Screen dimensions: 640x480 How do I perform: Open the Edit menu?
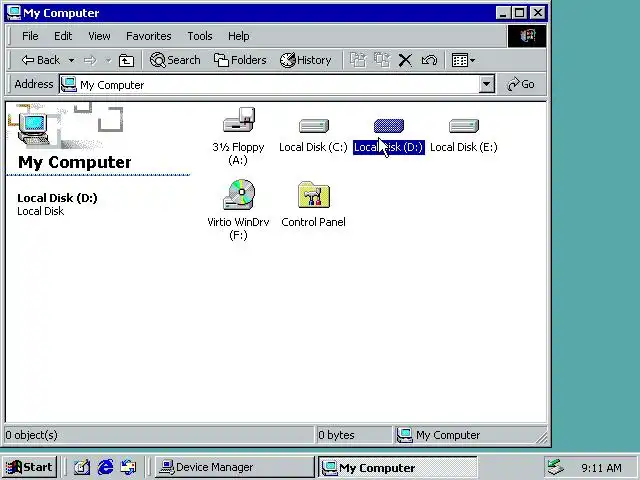(63, 36)
